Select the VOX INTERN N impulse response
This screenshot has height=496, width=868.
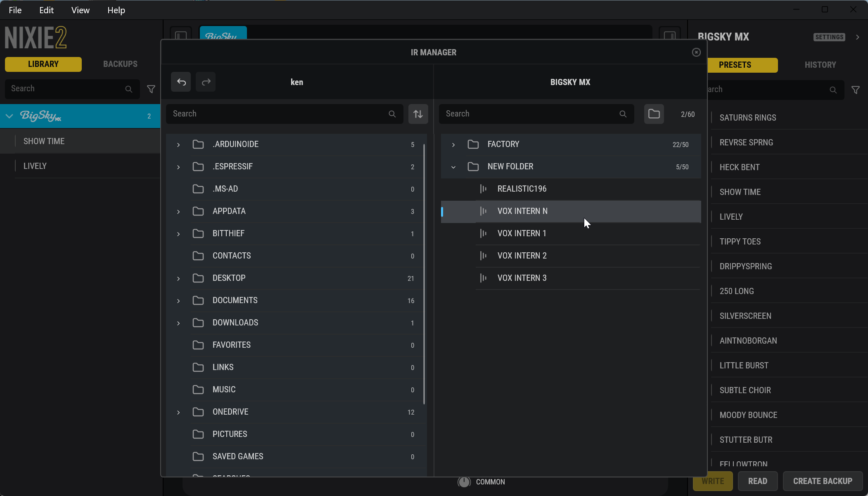tap(571, 211)
